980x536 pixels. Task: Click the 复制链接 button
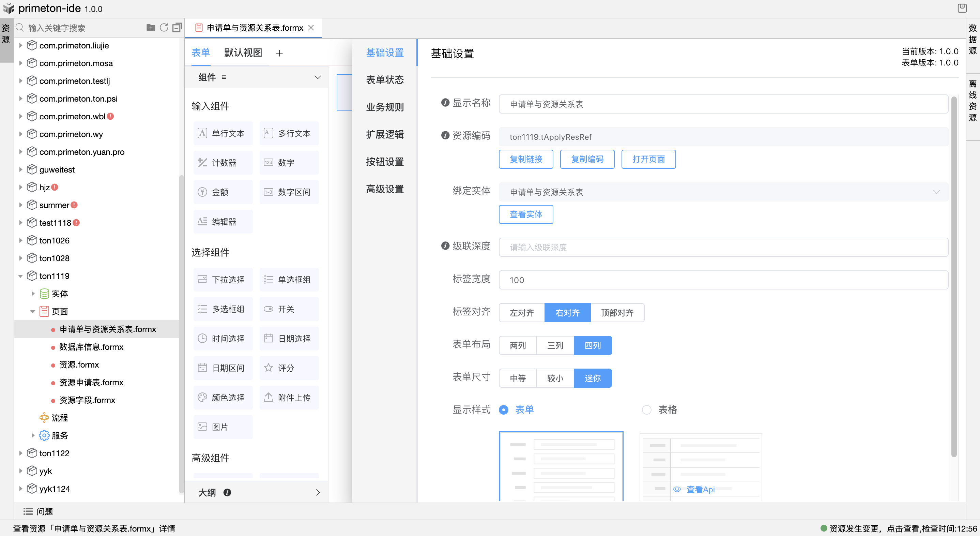coord(526,159)
